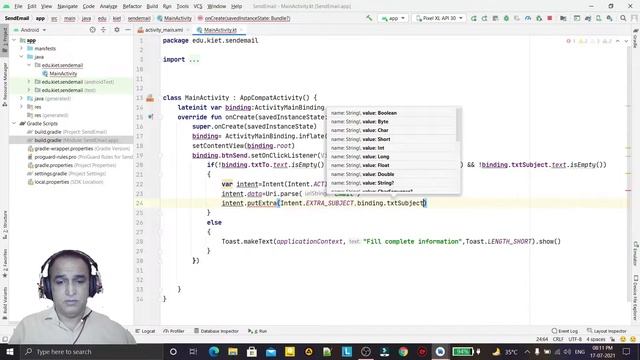Click the override gutter icon on line 15
Image resolution: width=640 pixels, height=360 pixels.
[151, 117]
